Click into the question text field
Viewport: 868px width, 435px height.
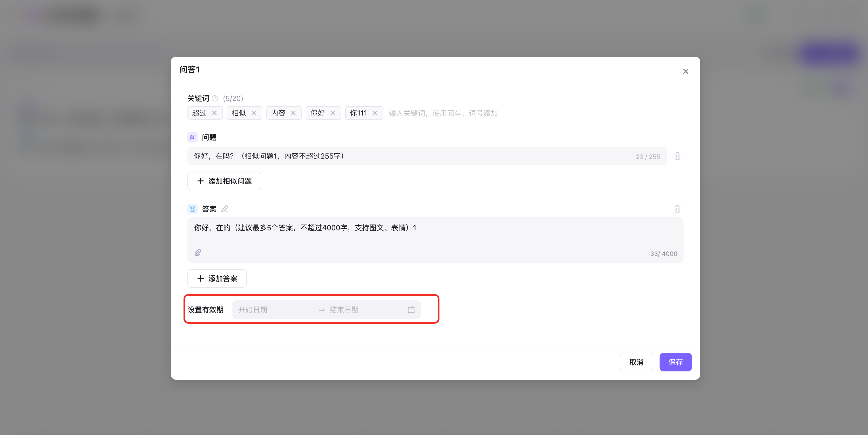tap(404, 156)
